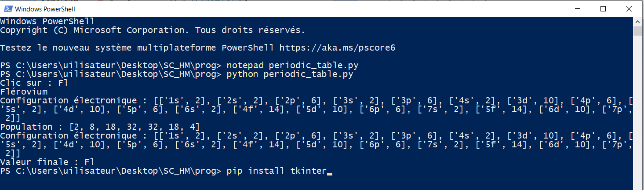
Task: Click the "Windows PowerShell" title bar text
Action: [x=45, y=9]
